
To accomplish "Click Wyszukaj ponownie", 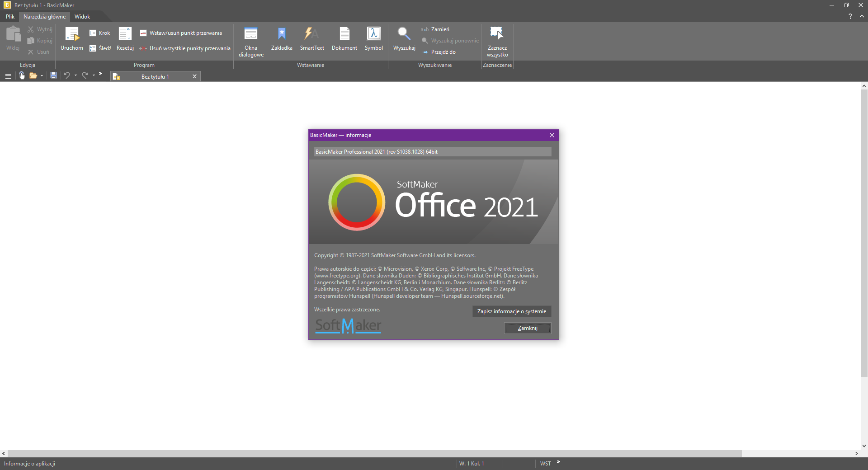I will (450, 41).
